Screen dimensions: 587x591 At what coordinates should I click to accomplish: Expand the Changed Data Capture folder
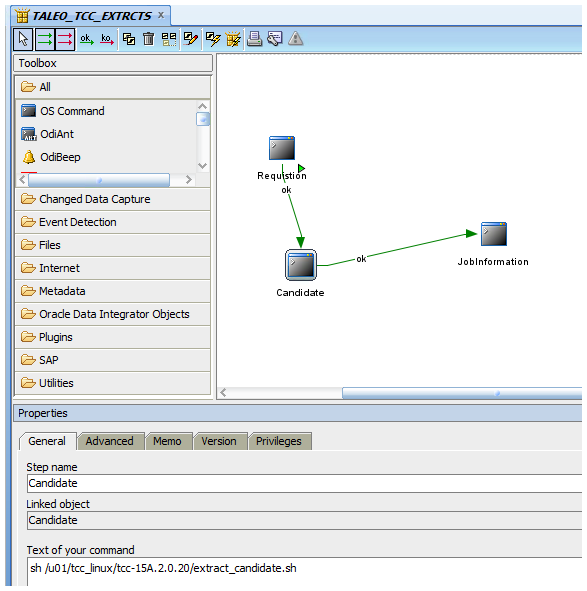pyautogui.click(x=112, y=199)
